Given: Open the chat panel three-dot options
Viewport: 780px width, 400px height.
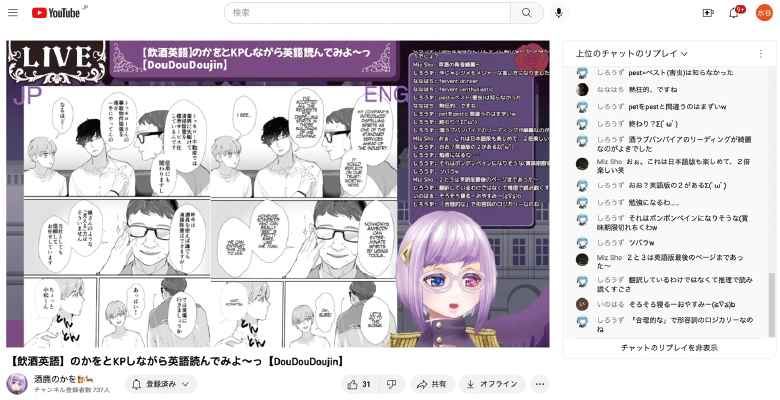Looking at the screenshot, I should tap(763, 53).
